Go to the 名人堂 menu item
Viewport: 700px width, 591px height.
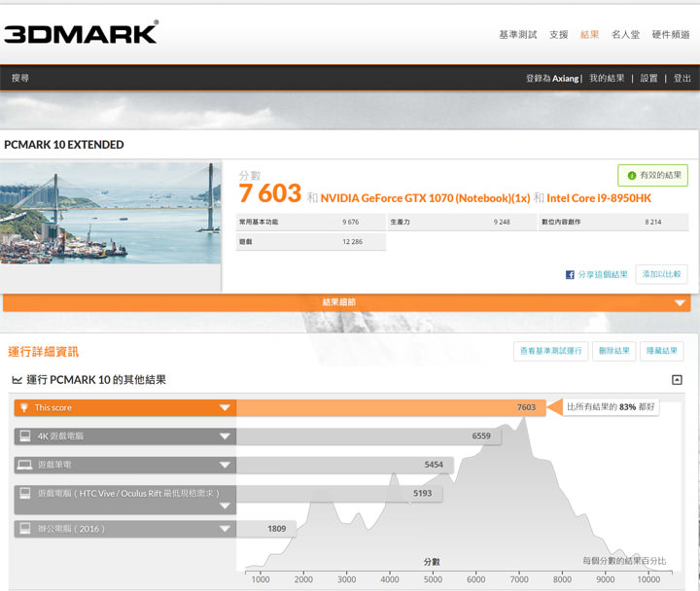[x=625, y=34]
